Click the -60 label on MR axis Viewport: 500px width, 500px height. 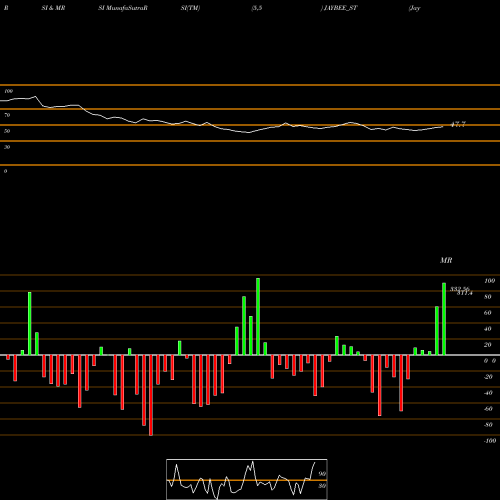[488, 409]
